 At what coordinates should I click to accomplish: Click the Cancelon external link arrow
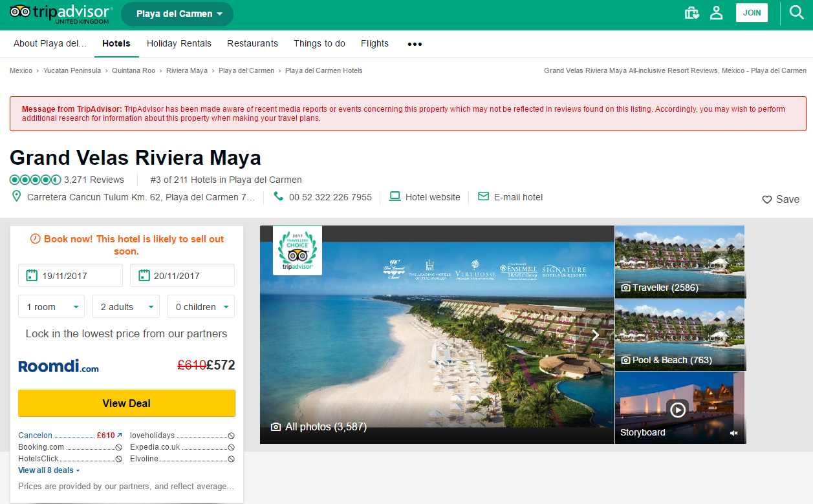point(120,436)
